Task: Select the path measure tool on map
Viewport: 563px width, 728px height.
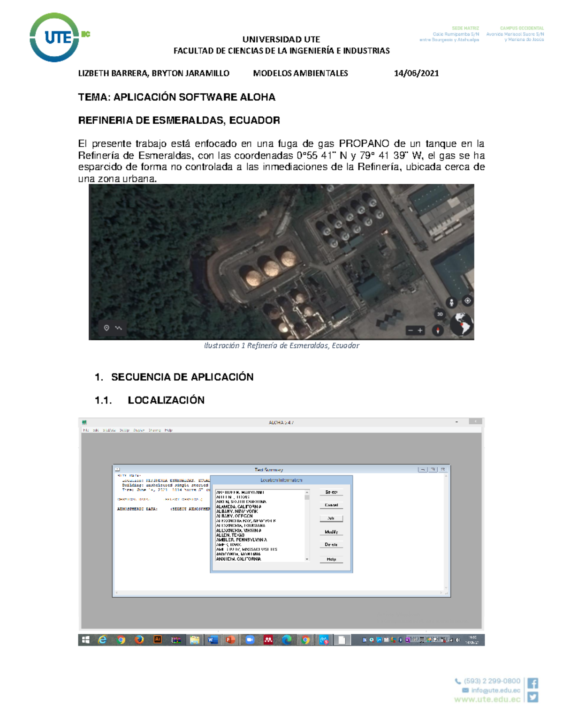Action: [x=119, y=328]
